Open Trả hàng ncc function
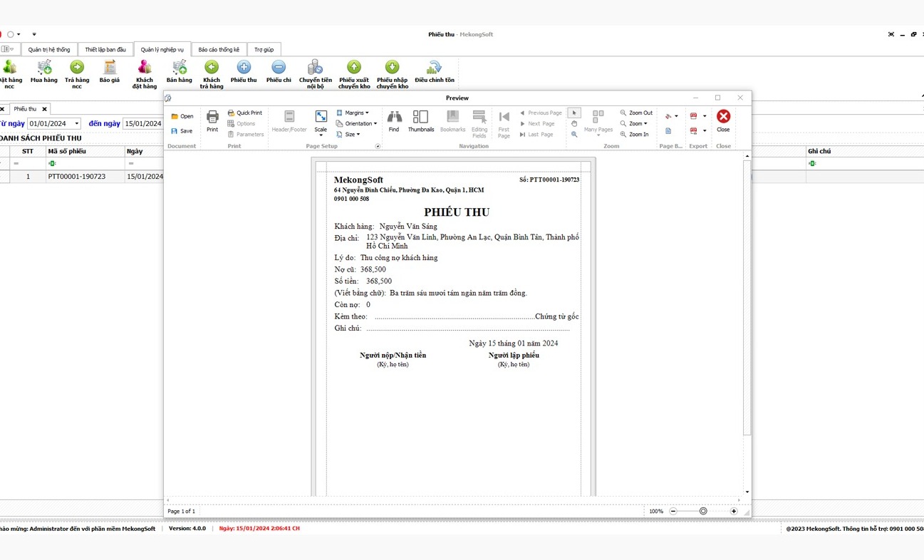This screenshot has height=560, width=924. [x=77, y=74]
